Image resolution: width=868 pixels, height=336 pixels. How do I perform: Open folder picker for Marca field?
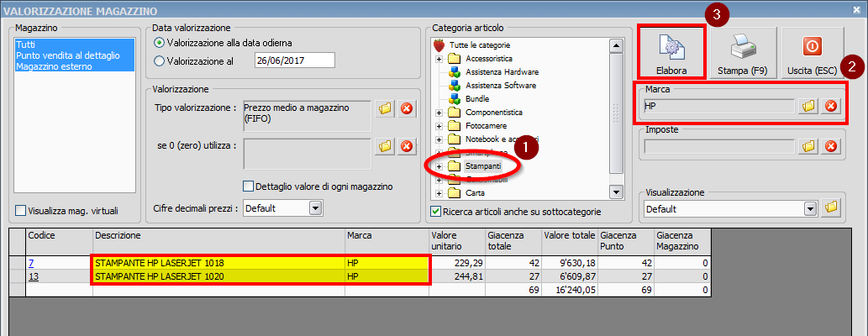(809, 106)
